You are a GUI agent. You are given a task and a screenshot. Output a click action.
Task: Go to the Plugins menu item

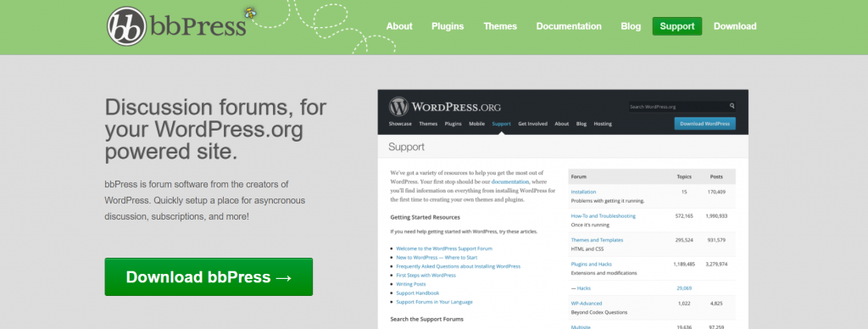[x=448, y=26]
